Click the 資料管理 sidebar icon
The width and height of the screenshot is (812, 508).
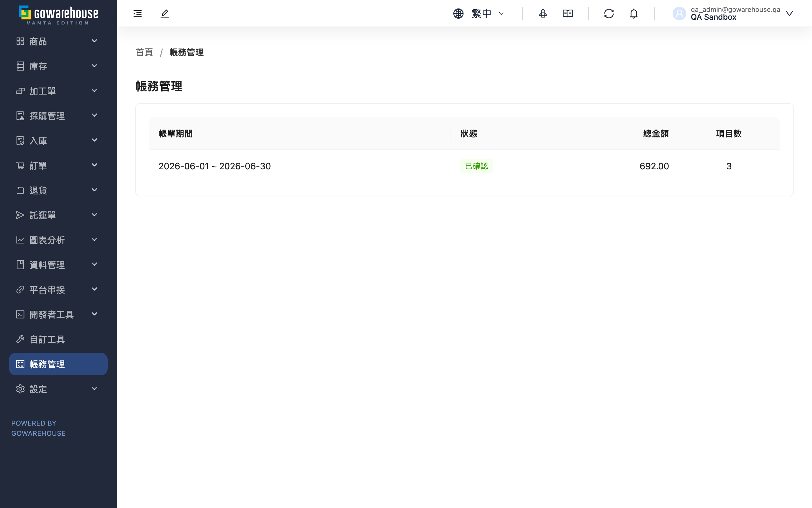[20, 265]
